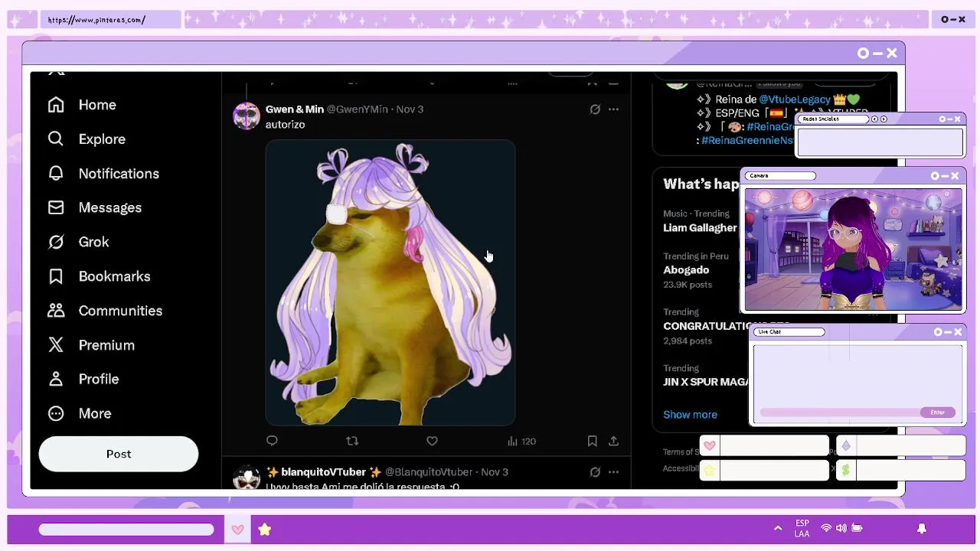Image resolution: width=980 pixels, height=551 pixels.
Task: Click the vtuber avatar camera feed
Action: coord(854,249)
